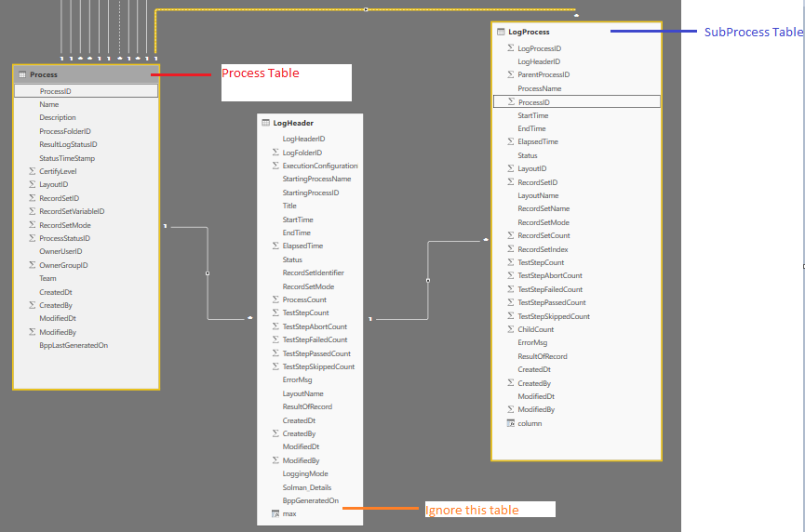The image size is (805, 532).
Task: Click the table icon in the Process header
Action: click(22, 75)
